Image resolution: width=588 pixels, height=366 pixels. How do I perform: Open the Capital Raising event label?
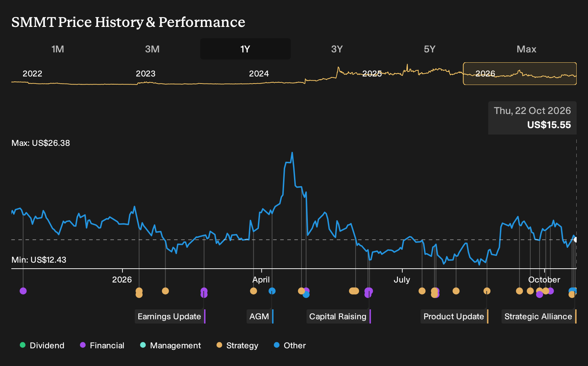[339, 316]
